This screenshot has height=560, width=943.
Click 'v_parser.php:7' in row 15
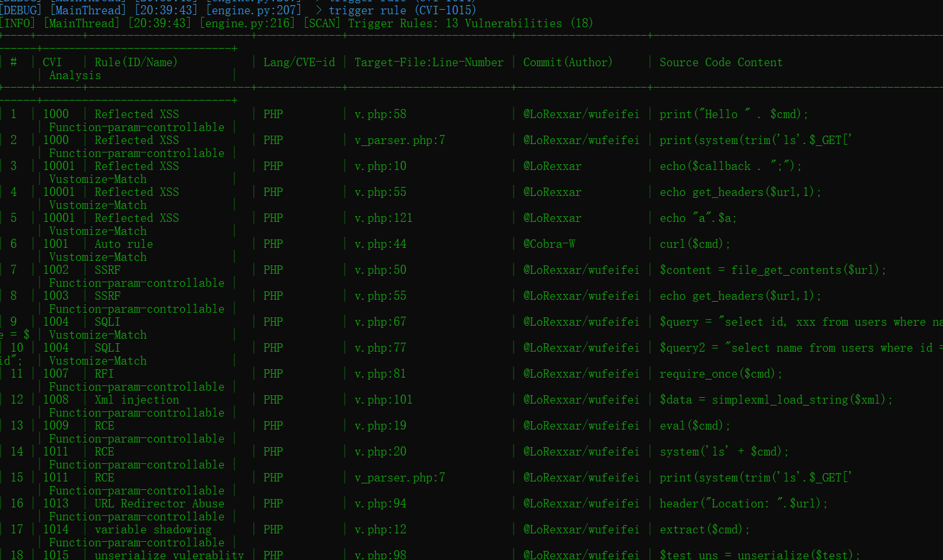(400, 478)
